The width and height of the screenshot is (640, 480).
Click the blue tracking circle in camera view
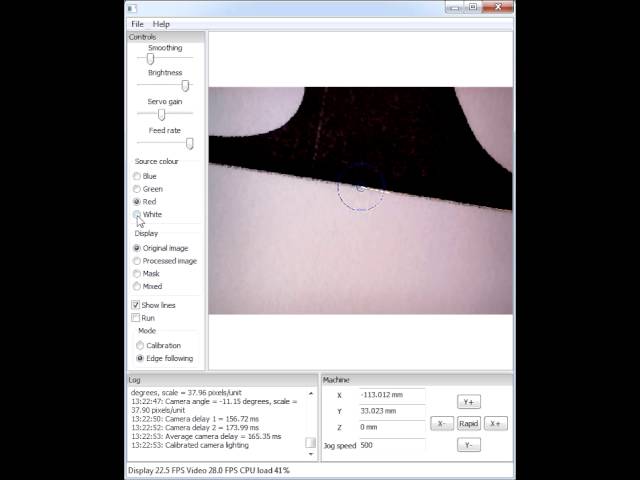pyautogui.click(x=360, y=188)
